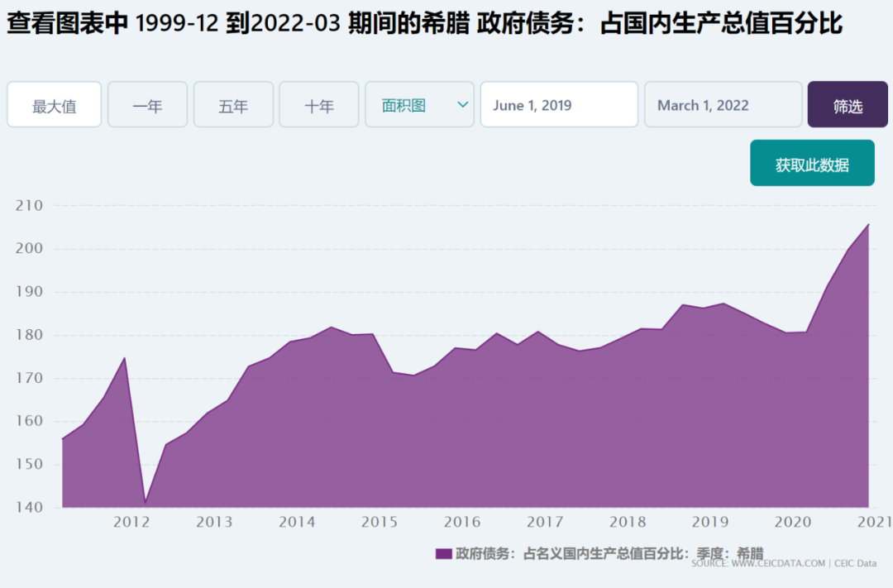Image resolution: width=893 pixels, height=588 pixels.
Task: Click the 2020 x-axis label
Action: point(793,522)
